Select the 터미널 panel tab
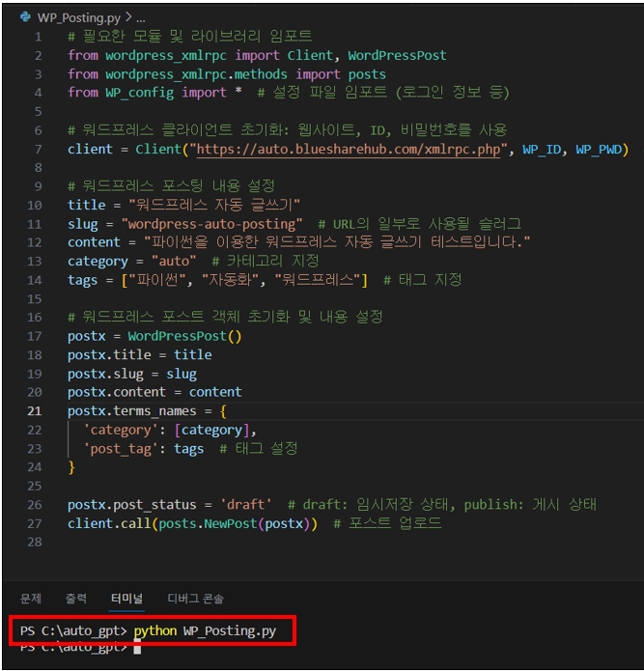644x671 pixels. tap(127, 599)
